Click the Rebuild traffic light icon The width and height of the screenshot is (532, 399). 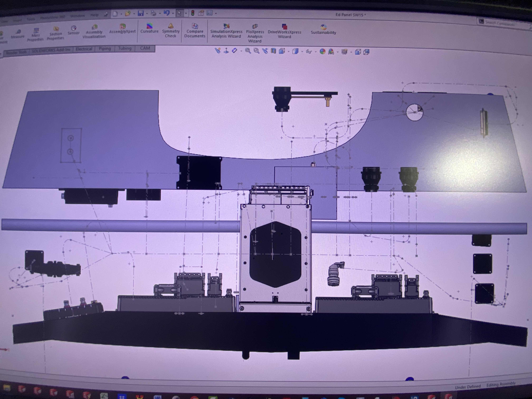(x=193, y=13)
